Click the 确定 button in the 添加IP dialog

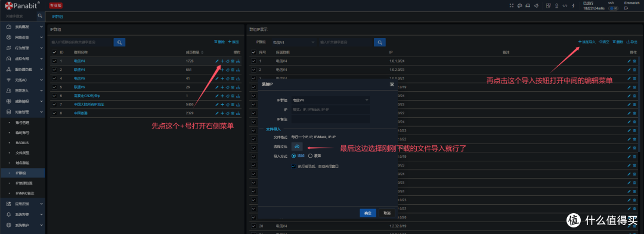[x=368, y=213]
